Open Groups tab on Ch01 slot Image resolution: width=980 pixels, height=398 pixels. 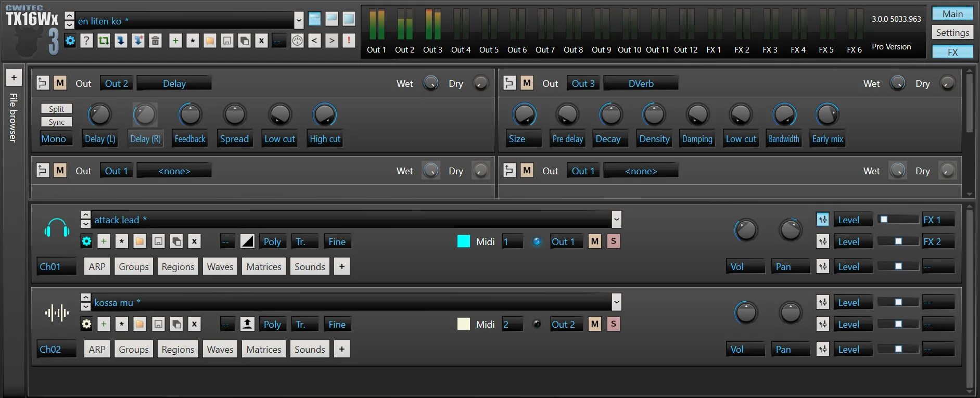click(x=134, y=266)
